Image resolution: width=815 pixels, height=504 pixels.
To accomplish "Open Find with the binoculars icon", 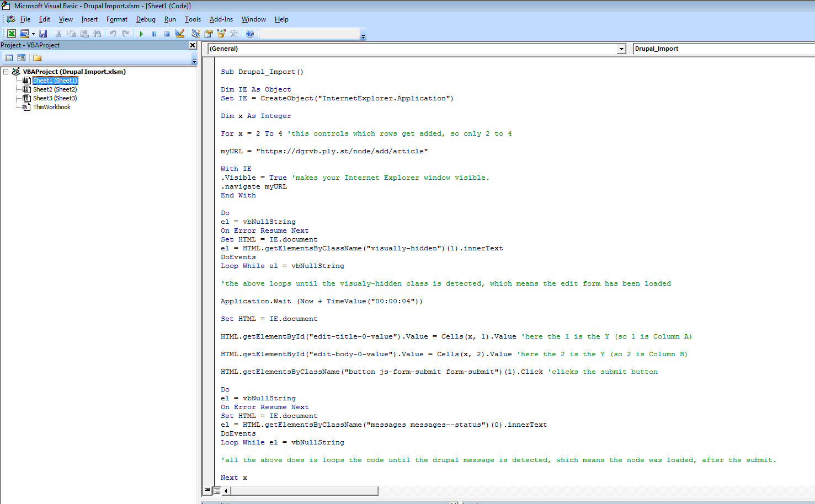I will point(97,34).
